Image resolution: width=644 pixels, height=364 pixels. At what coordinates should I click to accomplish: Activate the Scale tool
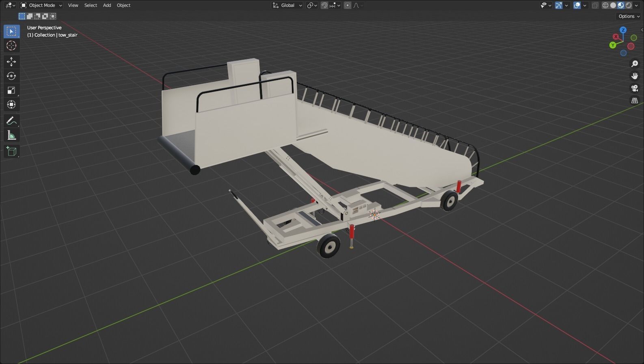pos(11,90)
